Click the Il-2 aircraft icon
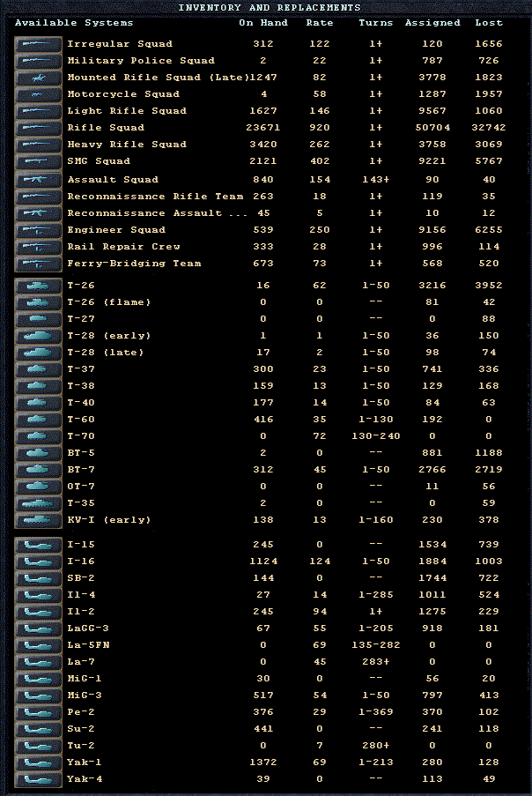This screenshot has height=796, width=532. (x=38, y=613)
